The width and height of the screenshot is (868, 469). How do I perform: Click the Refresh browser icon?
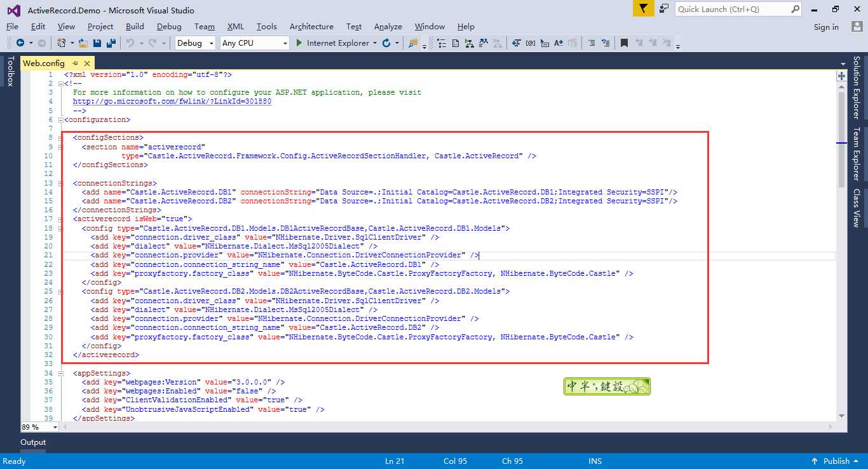click(x=386, y=43)
